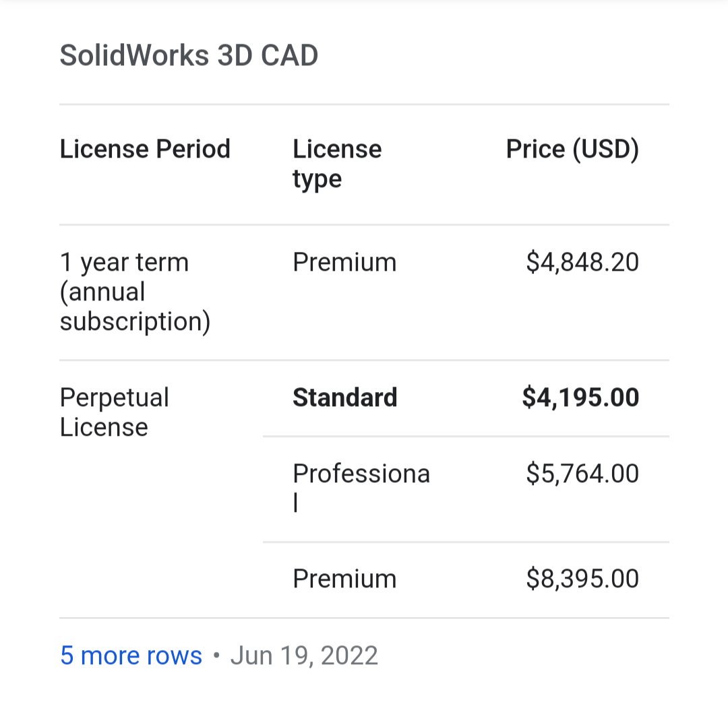Select the License type column header
The image size is (728, 706).
pos(337,164)
